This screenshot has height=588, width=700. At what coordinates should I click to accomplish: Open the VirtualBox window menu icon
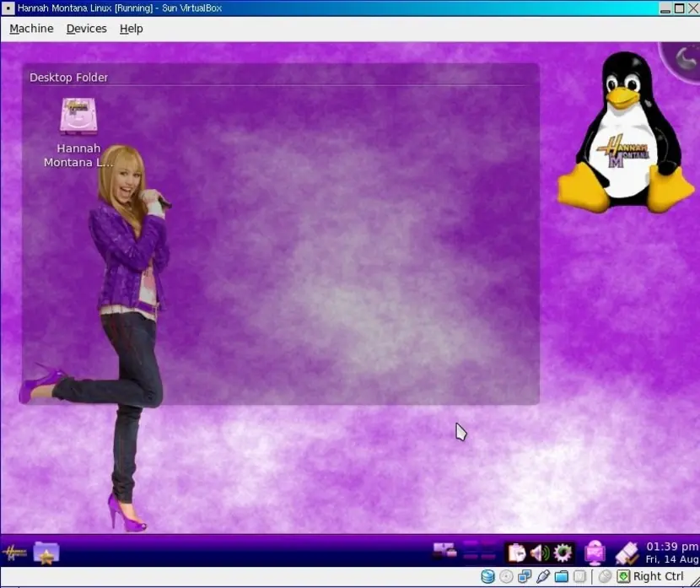(x=8, y=8)
